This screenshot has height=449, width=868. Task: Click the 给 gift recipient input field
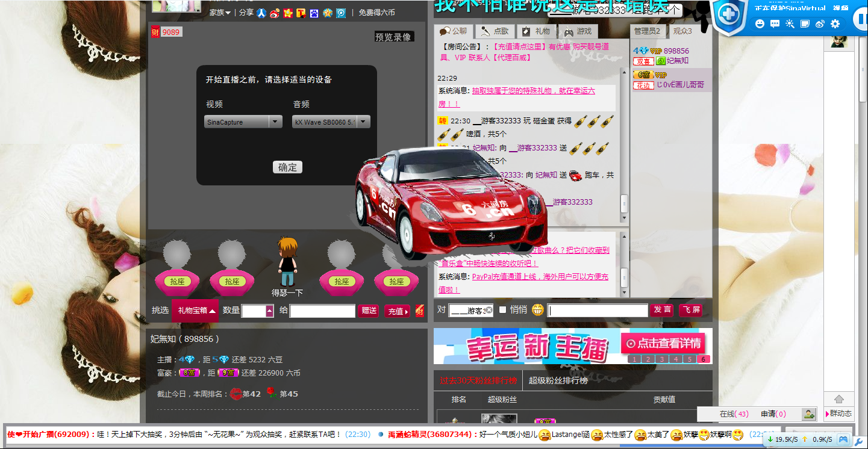click(x=322, y=311)
